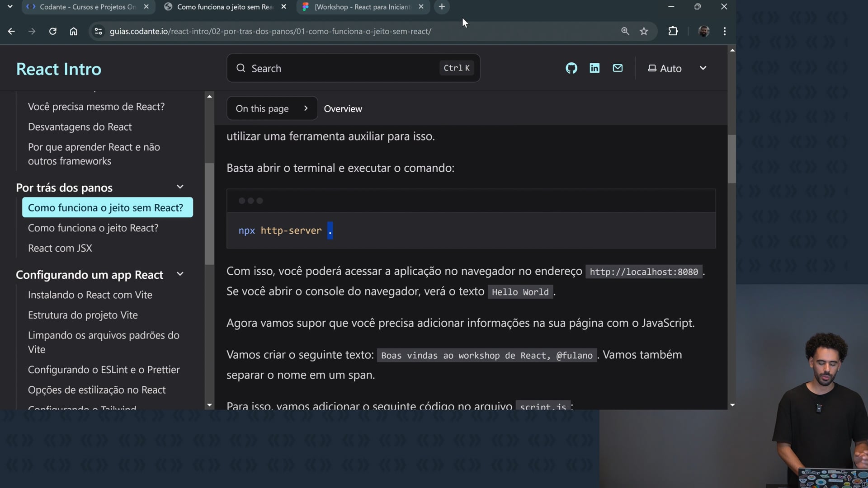Reload the current page
Screen dimensions: 868x488
pyautogui.click(x=53, y=31)
